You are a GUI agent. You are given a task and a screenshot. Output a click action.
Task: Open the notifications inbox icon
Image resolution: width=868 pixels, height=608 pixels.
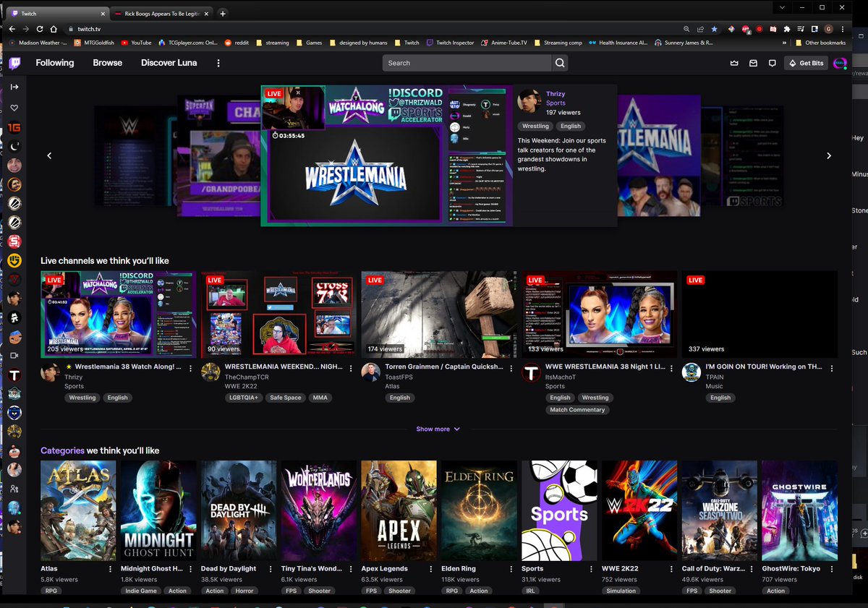click(x=753, y=63)
